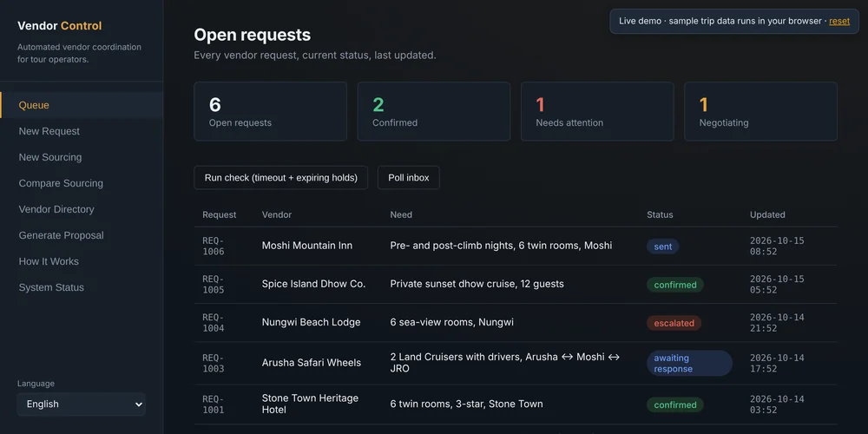The height and width of the screenshot is (434, 868).
Task: Click 'Private sunset dhow cruise, 12 guests'
Action: 477,284
